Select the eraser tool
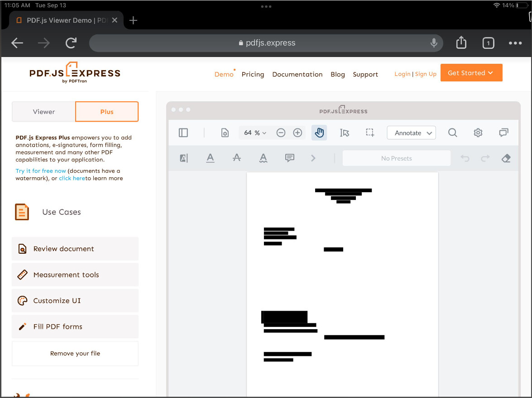 [x=506, y=158]
